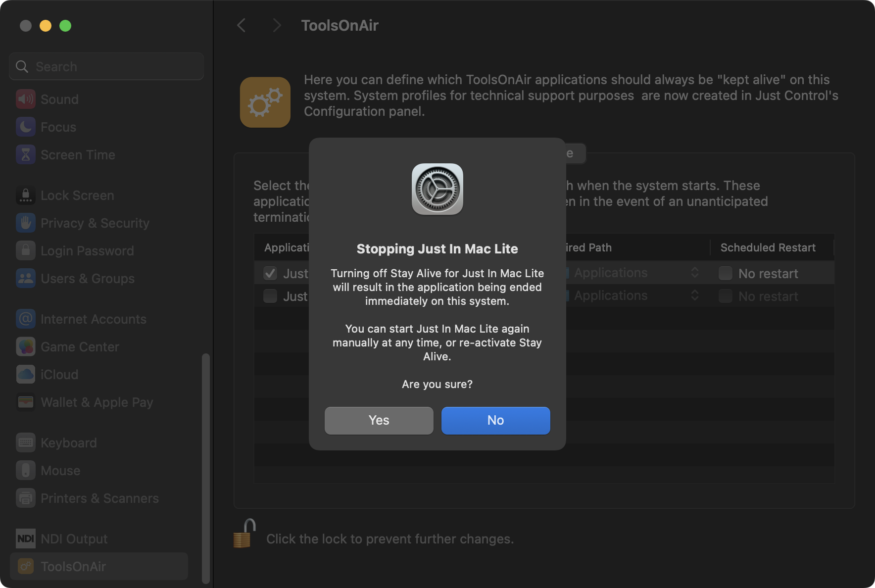The width and height of the screenshot is (875, 588).
Task: Open the NDI Output icon
Action: pos(26,539)
